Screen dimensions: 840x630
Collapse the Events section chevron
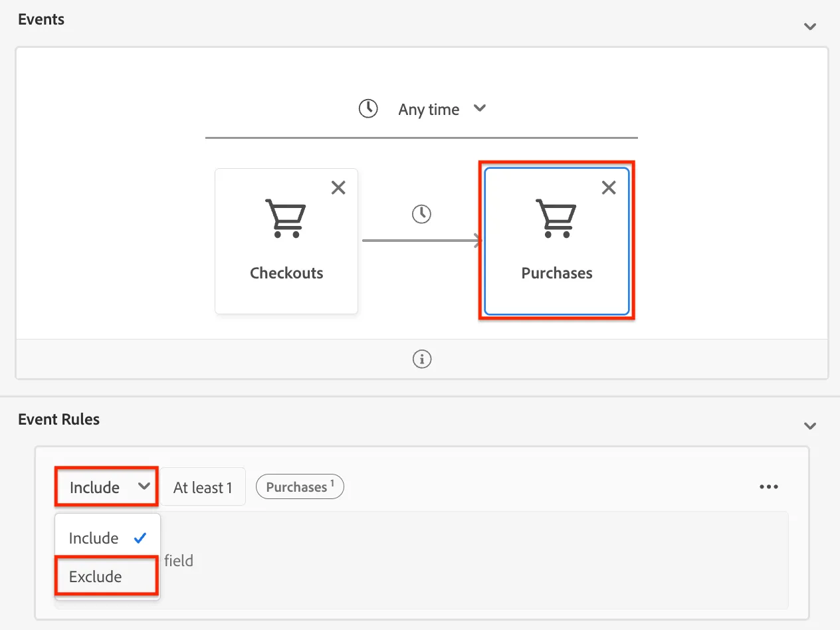(x=809, y=27)
